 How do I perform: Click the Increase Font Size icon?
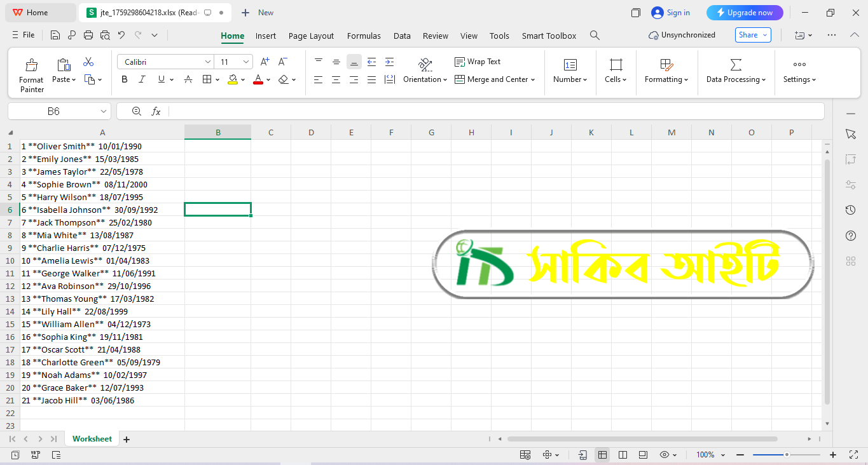pyautogui.click(x=265, y=62)
